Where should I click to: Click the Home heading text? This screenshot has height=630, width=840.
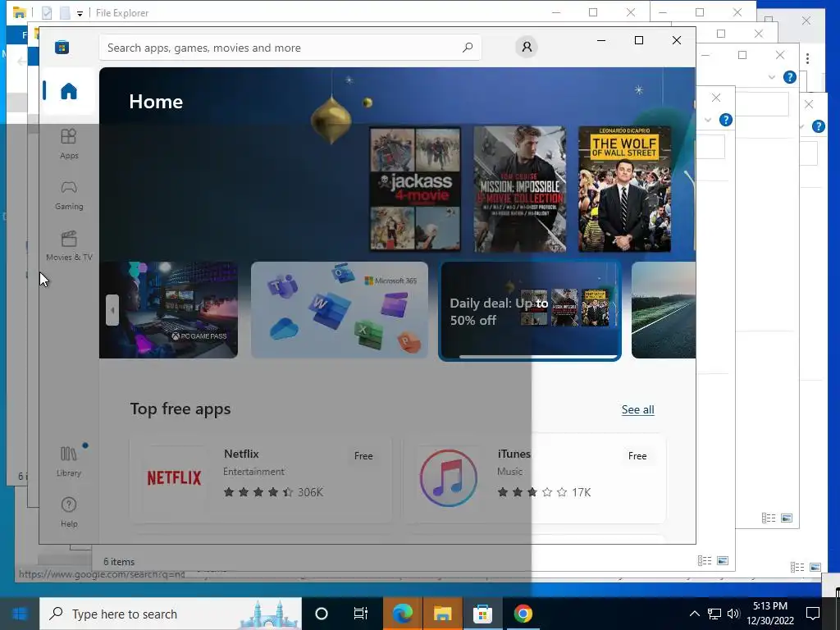(x=156, y=102)
